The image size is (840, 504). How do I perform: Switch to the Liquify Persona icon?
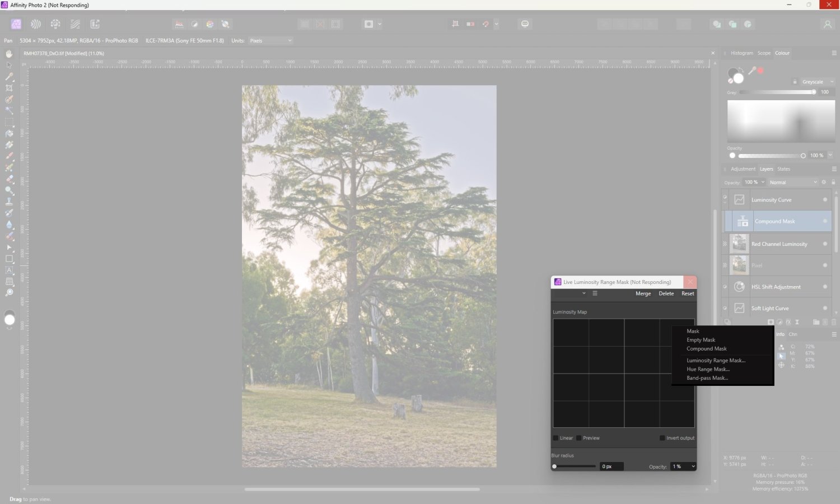pyautogui.click(x=36, y=24)
